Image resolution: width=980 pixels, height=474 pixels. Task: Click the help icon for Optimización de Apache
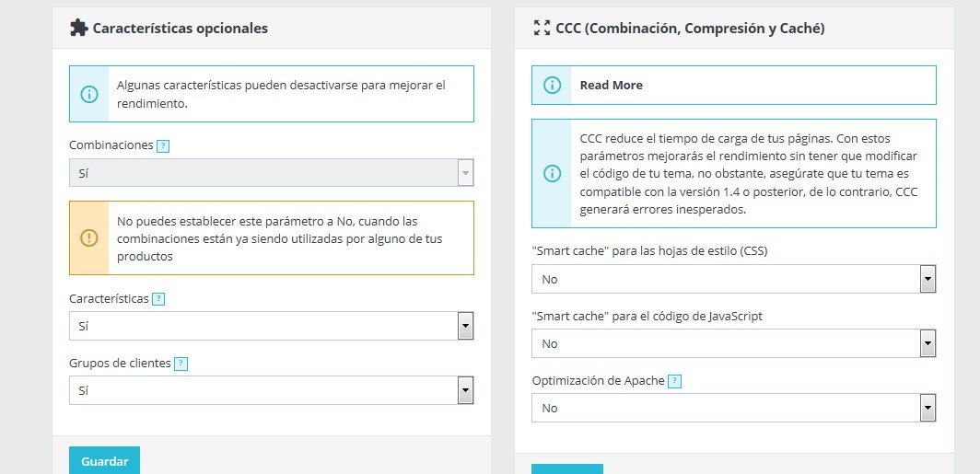(674, 381)
